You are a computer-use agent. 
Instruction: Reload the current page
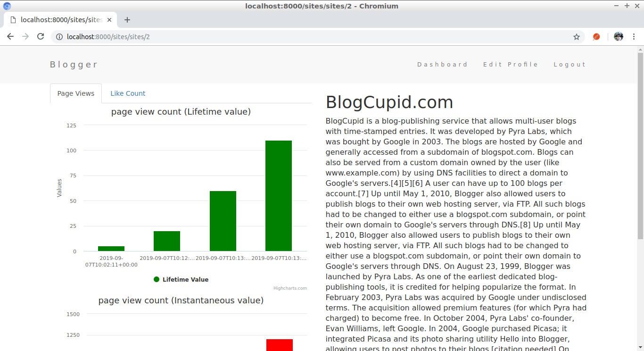pyautogui.click(x=41, y=36)
